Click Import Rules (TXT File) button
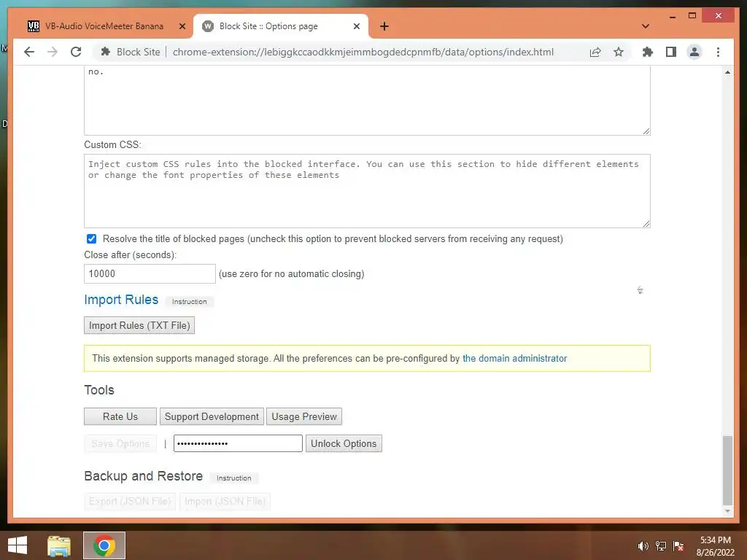The image size is (747, 560). point(139,326)
